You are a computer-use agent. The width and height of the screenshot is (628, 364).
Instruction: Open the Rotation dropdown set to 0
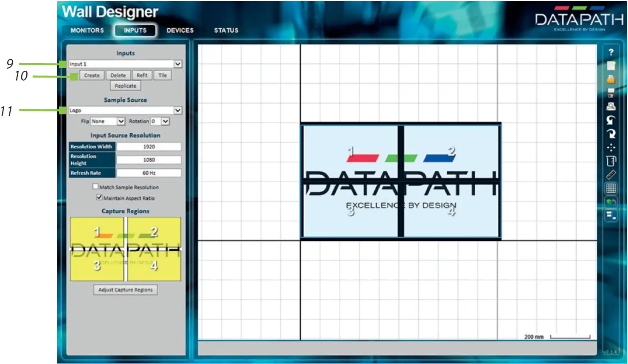coord(160,121)
